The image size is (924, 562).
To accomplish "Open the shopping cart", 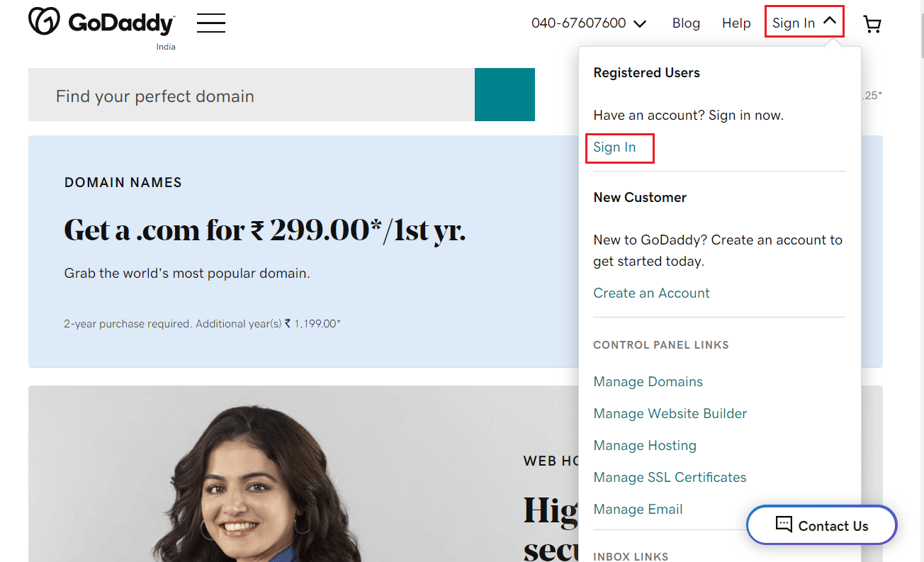I will 872,23.
